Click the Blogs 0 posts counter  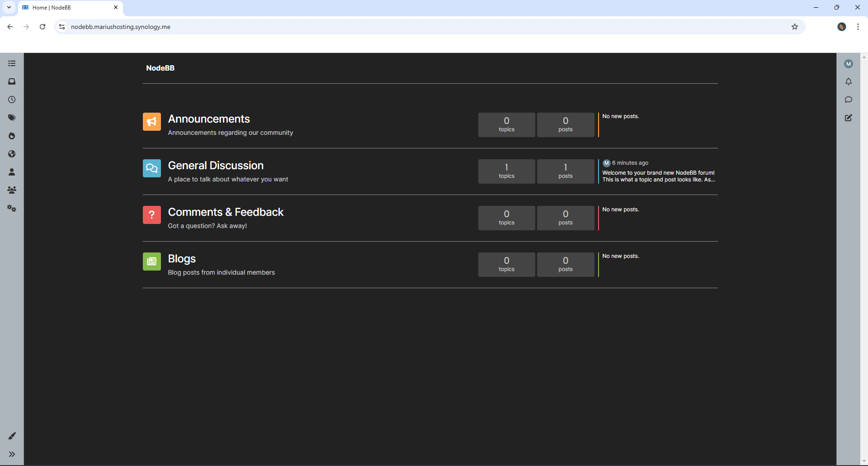coord(566,265)
